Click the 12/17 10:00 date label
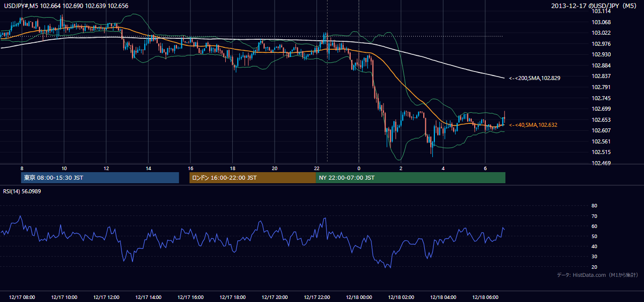644x302 pixels. (64, 297)
